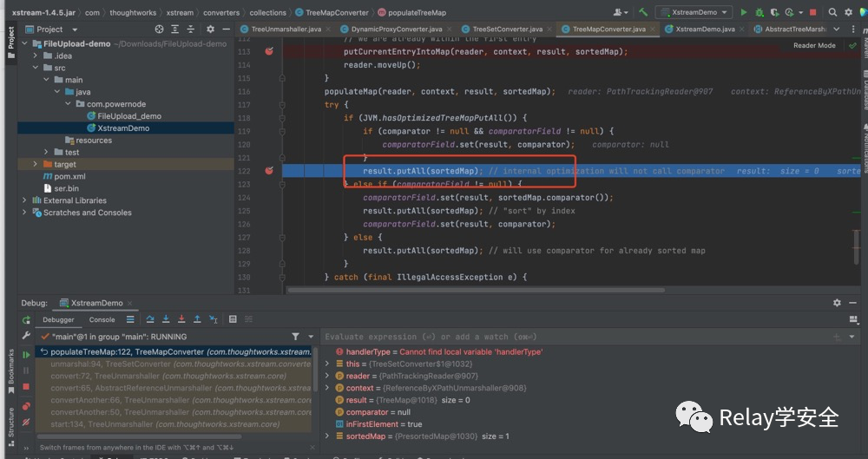Switch to the TreeUnmarshaller.java tab
This screenshot has width=868, height=459.
click(x=286, y=30)
